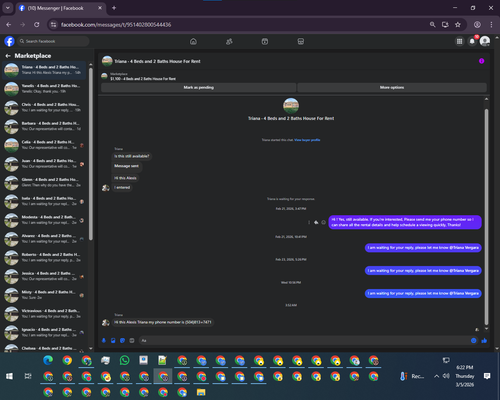
Task: Go back using the Marketplace back arrow
Action: [8, 56]
